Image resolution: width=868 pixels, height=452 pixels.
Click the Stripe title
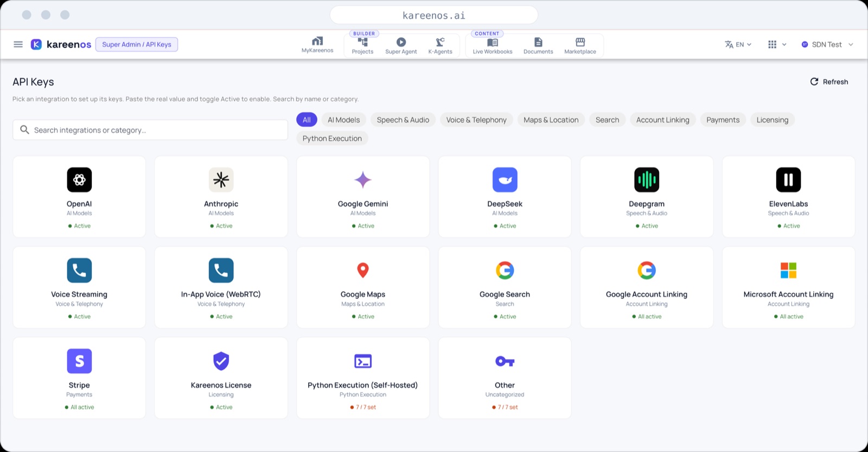coord(79,385)
